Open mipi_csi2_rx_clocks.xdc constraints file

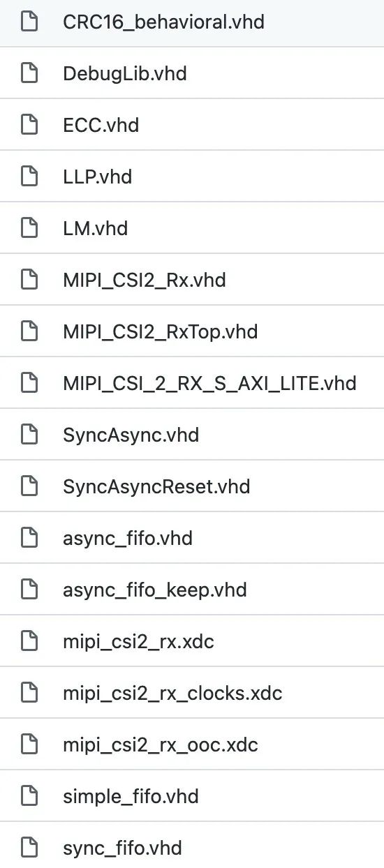coord(172,693)
